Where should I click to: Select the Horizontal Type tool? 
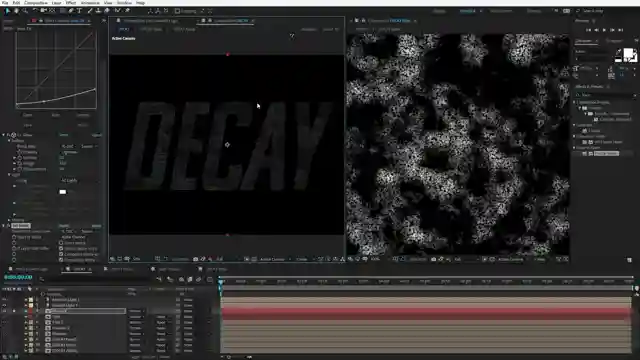tap(79, 11)
